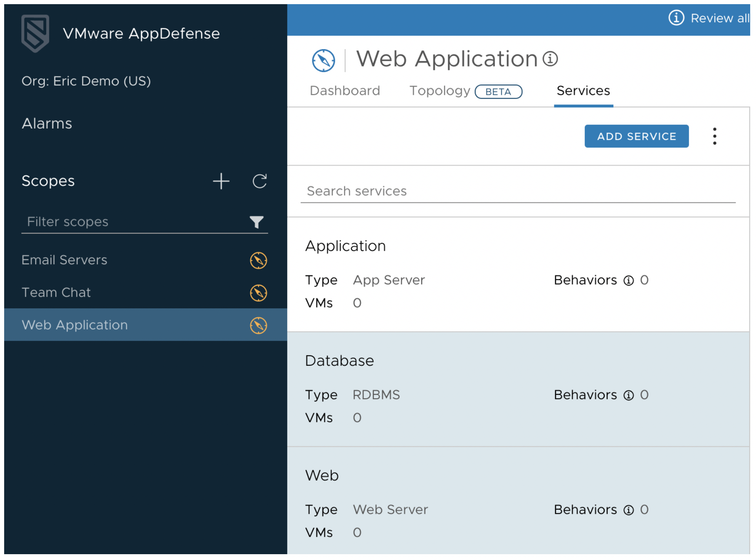Click the Review all link
The image size is (756, 560).
tap(720, 18)
